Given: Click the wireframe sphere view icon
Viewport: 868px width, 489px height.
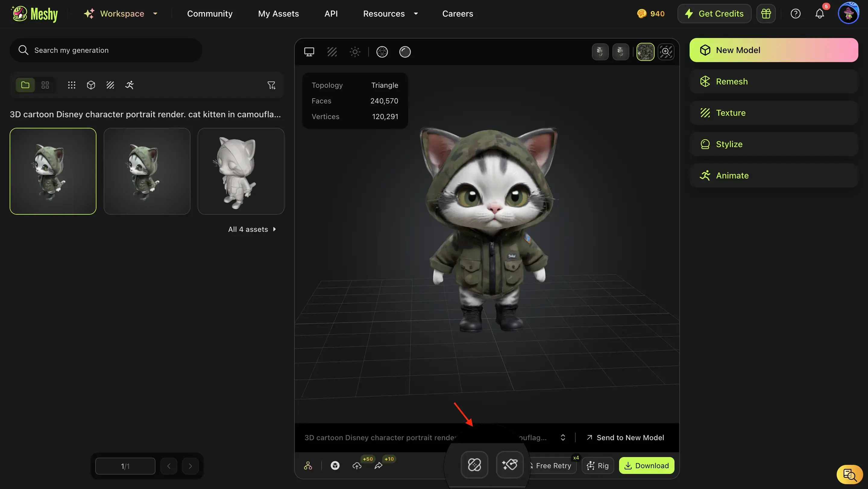Looking at the screenshot, I should pyautogui.click(x=382, y=52).
